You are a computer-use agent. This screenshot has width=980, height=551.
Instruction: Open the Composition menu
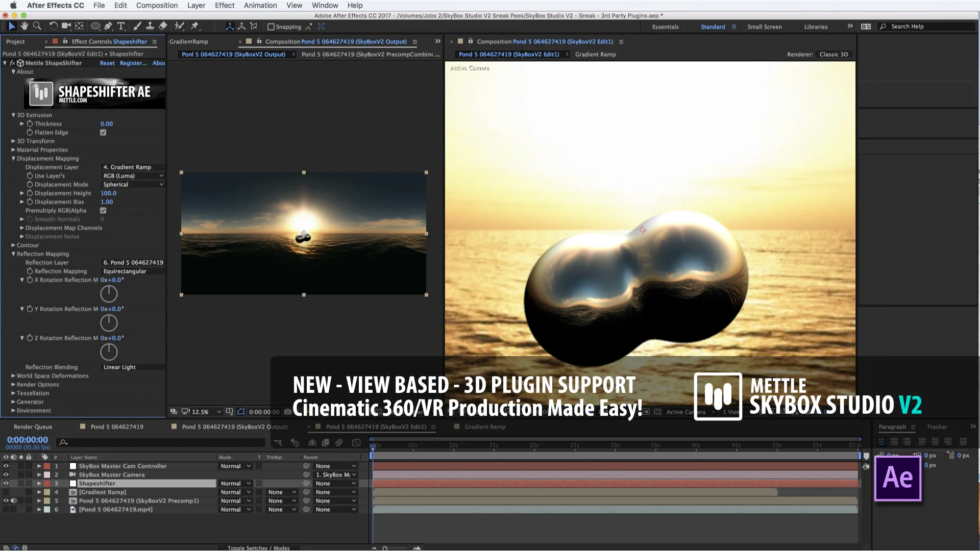point(157,6)
